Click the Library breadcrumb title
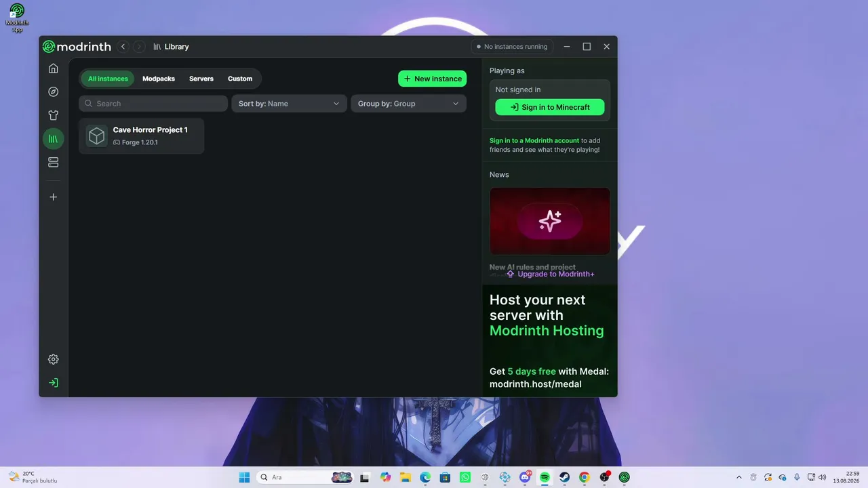The image size is (868, 488). pos(176,47)
